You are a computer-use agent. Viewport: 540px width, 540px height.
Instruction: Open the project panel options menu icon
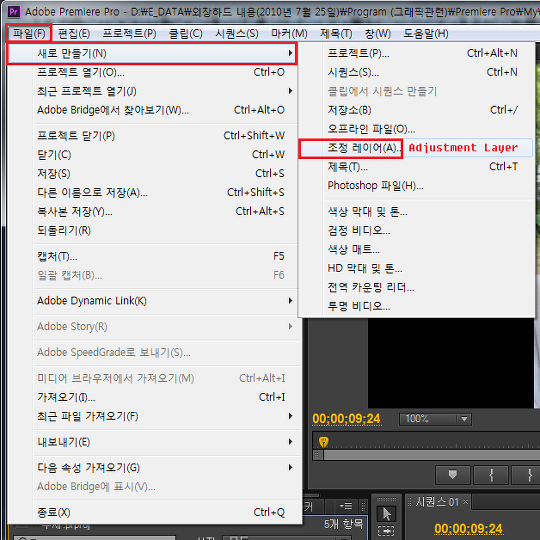click(x=346, y=506)
